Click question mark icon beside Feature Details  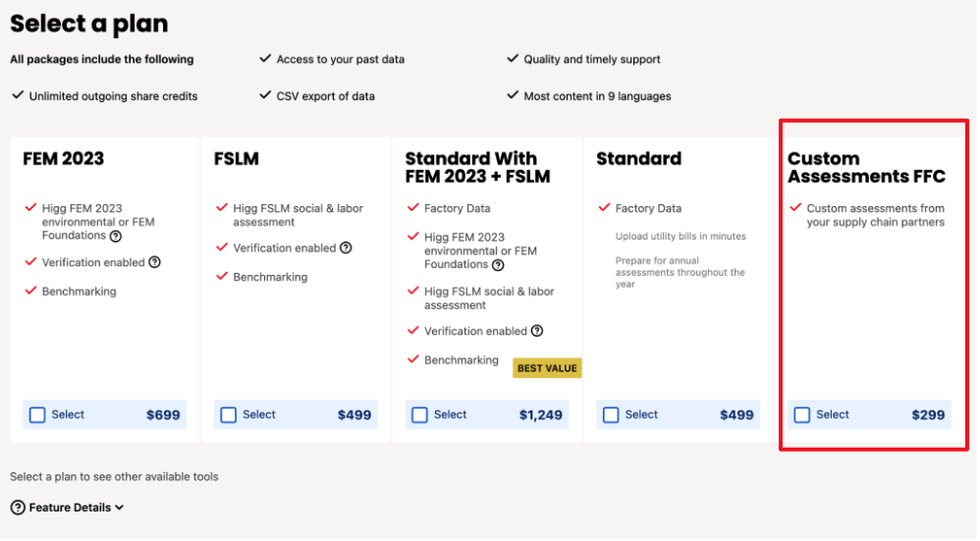click(x=18, y=508)
